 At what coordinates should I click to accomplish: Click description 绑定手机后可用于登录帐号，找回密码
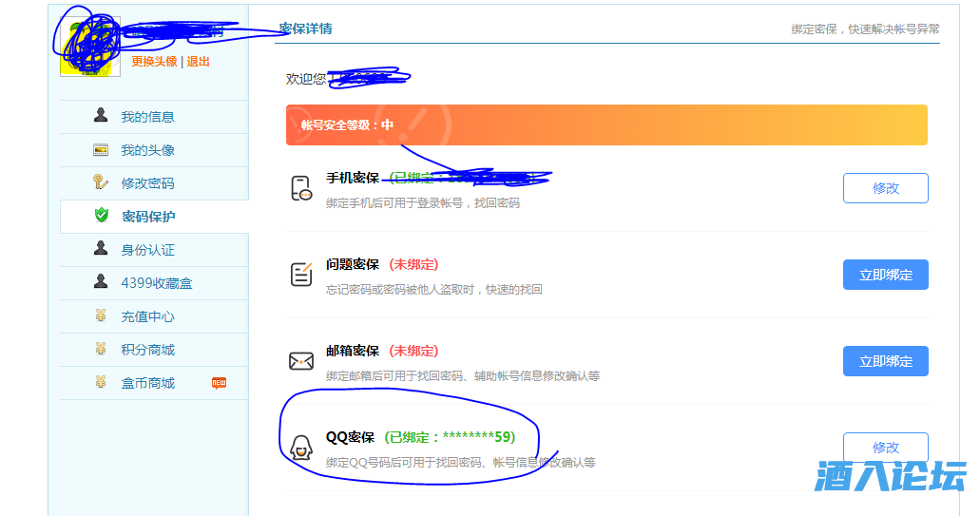pos(422,203)
